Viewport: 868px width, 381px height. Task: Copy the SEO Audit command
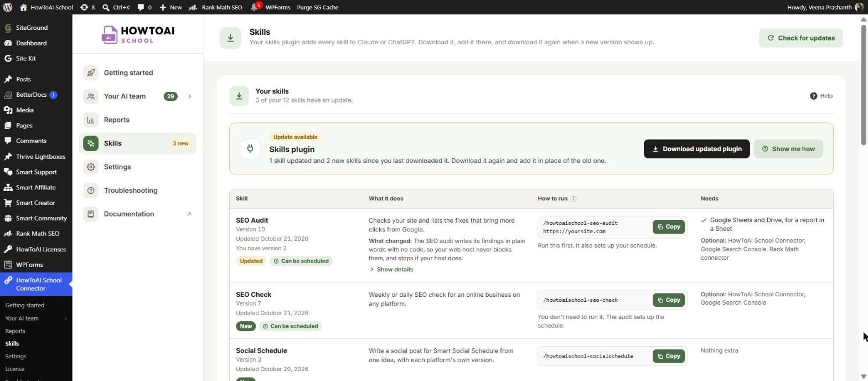point(668,227)
